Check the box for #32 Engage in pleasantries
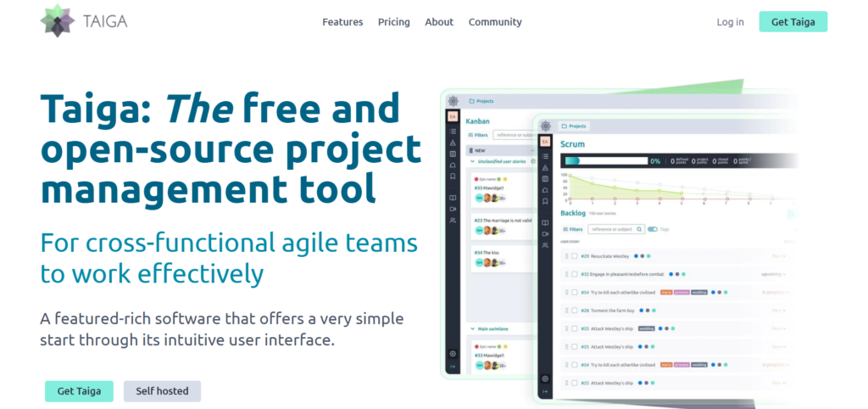868x409 pixels. click(575, 274)
